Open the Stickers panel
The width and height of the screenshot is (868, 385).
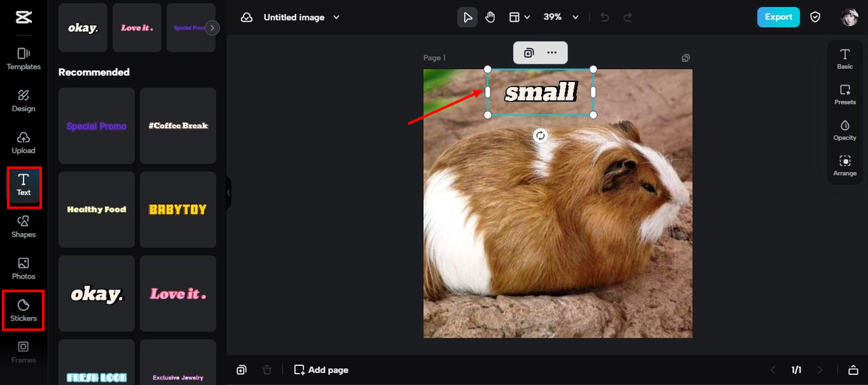[x=24, y=310]
